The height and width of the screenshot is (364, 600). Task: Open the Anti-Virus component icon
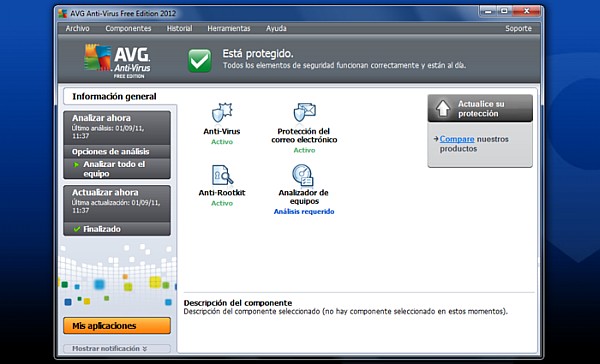click(x=222, y=113)
